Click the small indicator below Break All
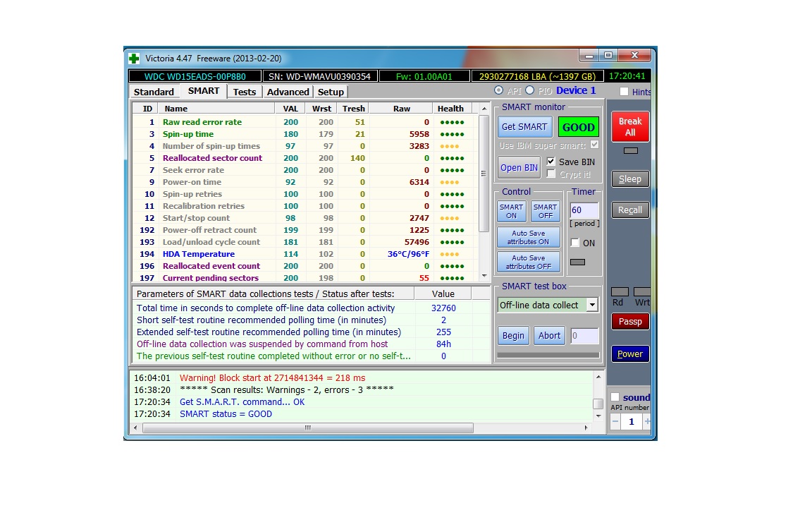The width and height of the screenshot is (812, 508). (x=630, y=151)
